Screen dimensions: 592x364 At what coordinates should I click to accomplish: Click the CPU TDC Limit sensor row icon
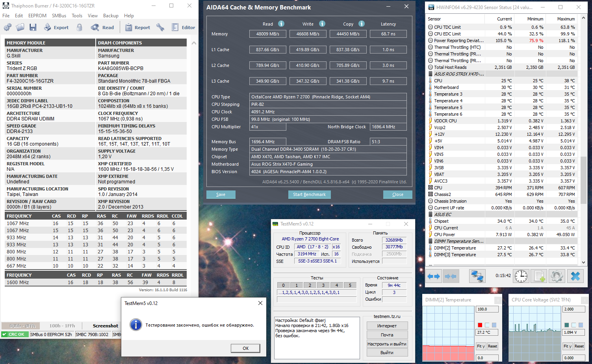[431, 27]
